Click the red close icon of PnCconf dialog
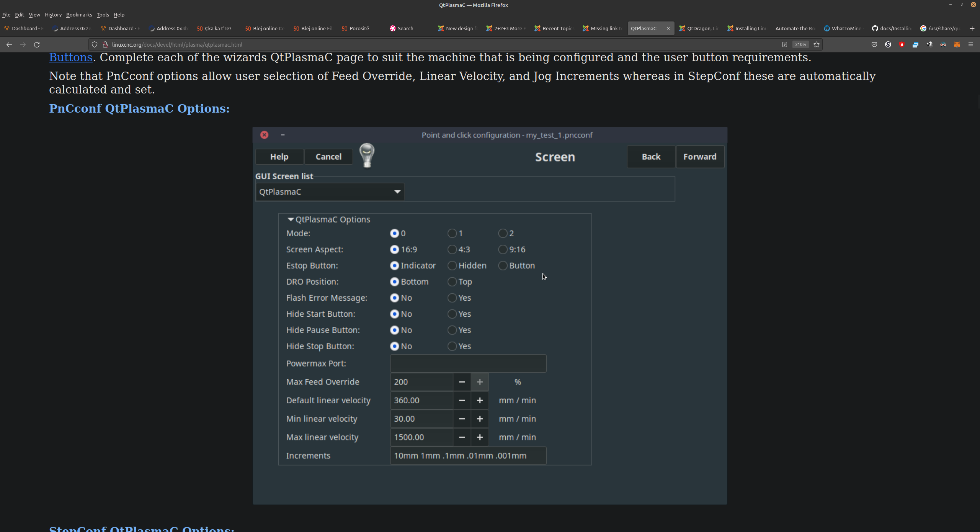980x532 pixels. tap(264, 135)
